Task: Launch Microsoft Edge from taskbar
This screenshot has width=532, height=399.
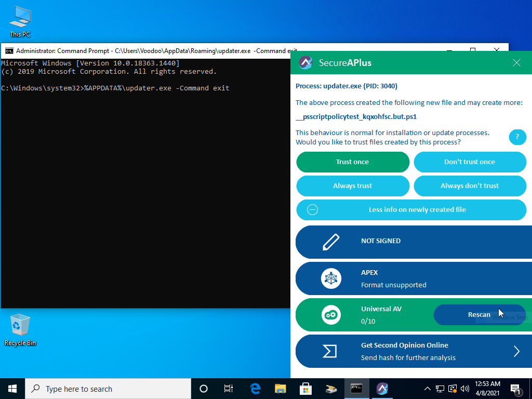Action: pos(255,389)
